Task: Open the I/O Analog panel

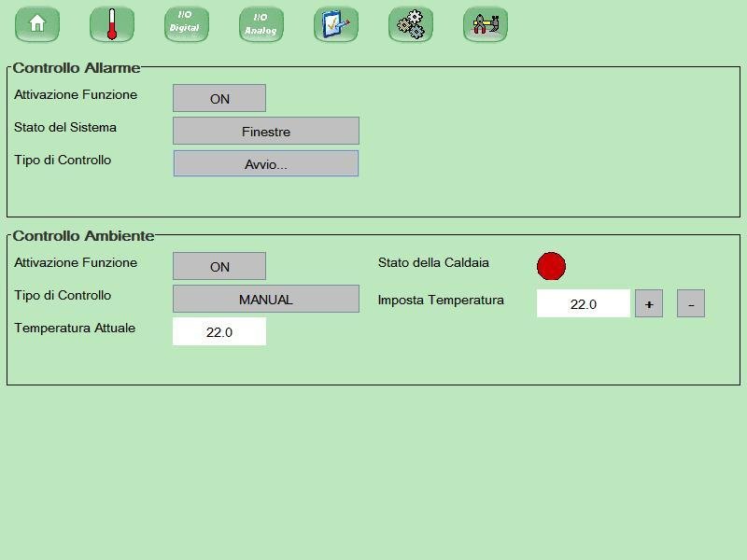Action: tap(261, 24)
